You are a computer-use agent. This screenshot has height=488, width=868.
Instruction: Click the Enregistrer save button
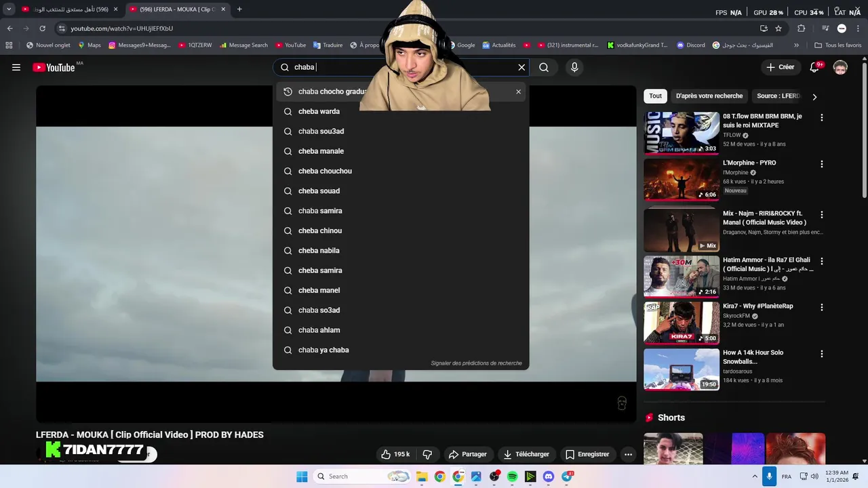point(587,454)
